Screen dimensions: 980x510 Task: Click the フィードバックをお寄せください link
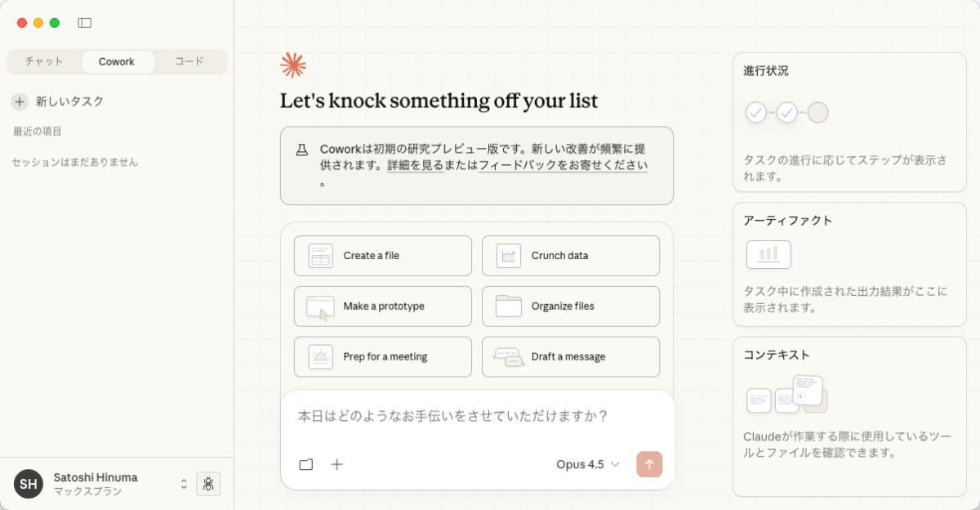pos(563,165)
